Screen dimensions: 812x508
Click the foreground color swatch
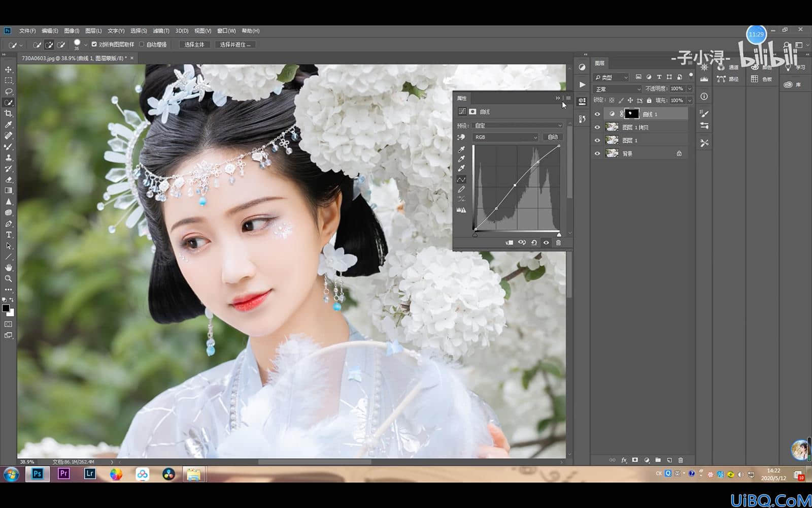(6, 308)
